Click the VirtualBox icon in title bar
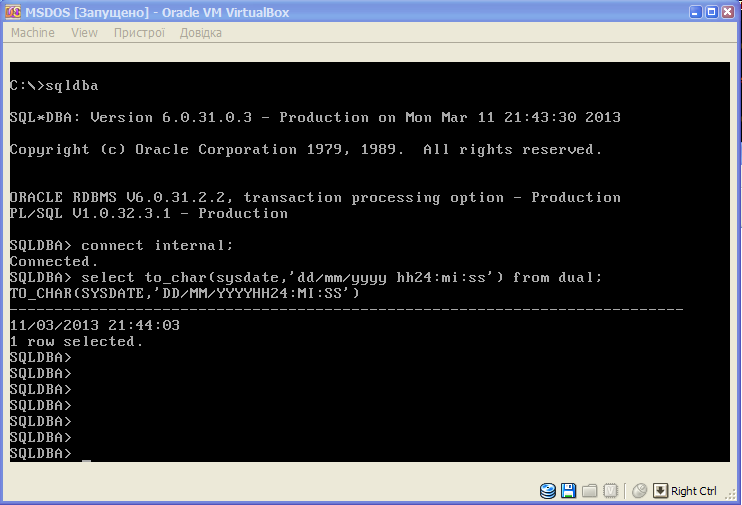742x505 pixels. 13,12
